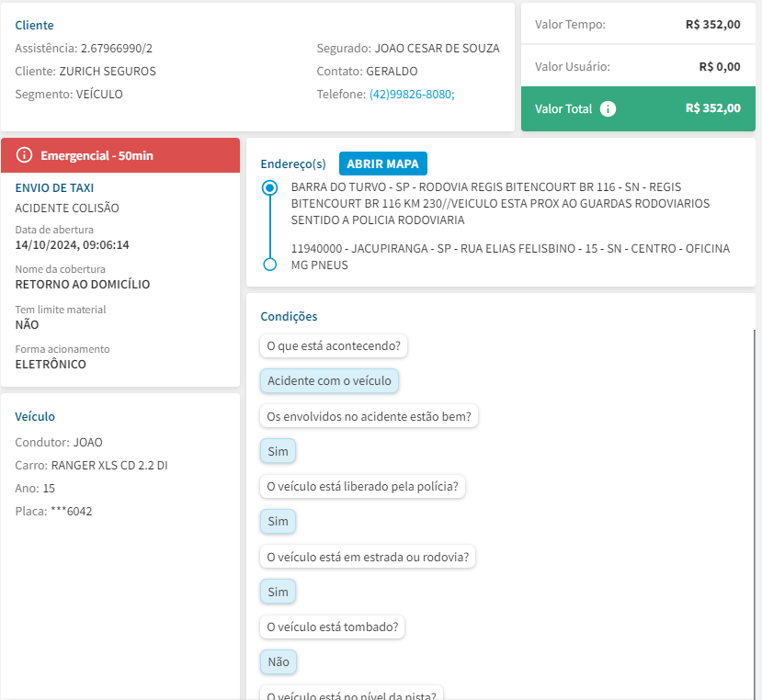Image resolution: width=762 pixels, height=700 pixels.
Task: Click the "O veículo está tombado?" question
Action: pyautogui.click(x=332, y=627)
